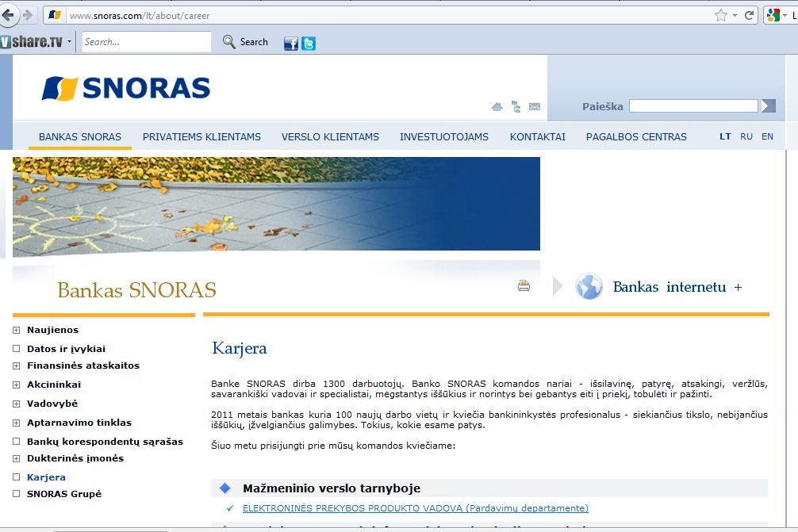
Task: Open Karjera sidebar item
Action: 46,477
